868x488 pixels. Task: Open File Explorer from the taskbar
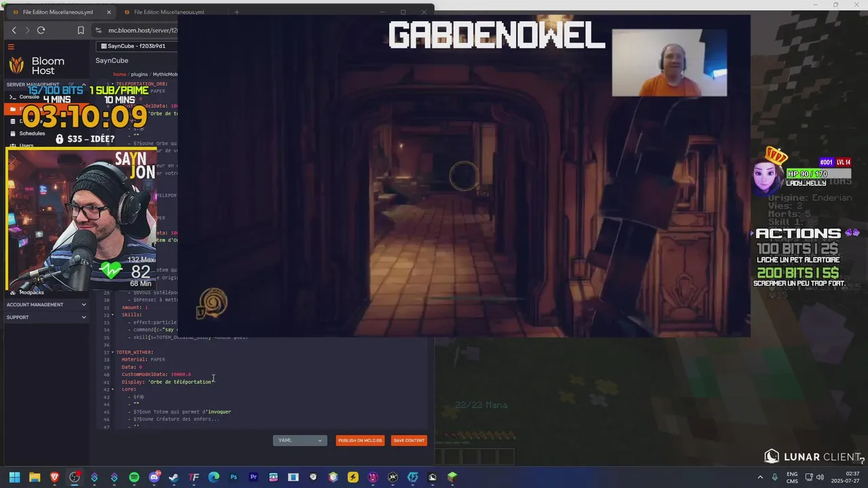coord(35,477)
